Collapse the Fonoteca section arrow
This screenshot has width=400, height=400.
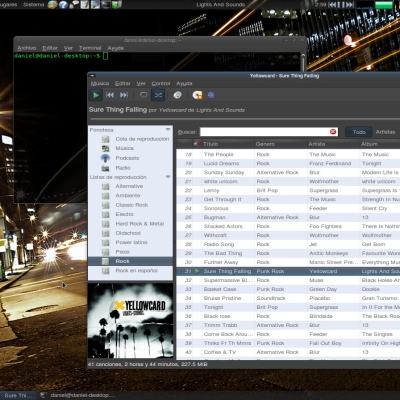[x=168, y=129]
